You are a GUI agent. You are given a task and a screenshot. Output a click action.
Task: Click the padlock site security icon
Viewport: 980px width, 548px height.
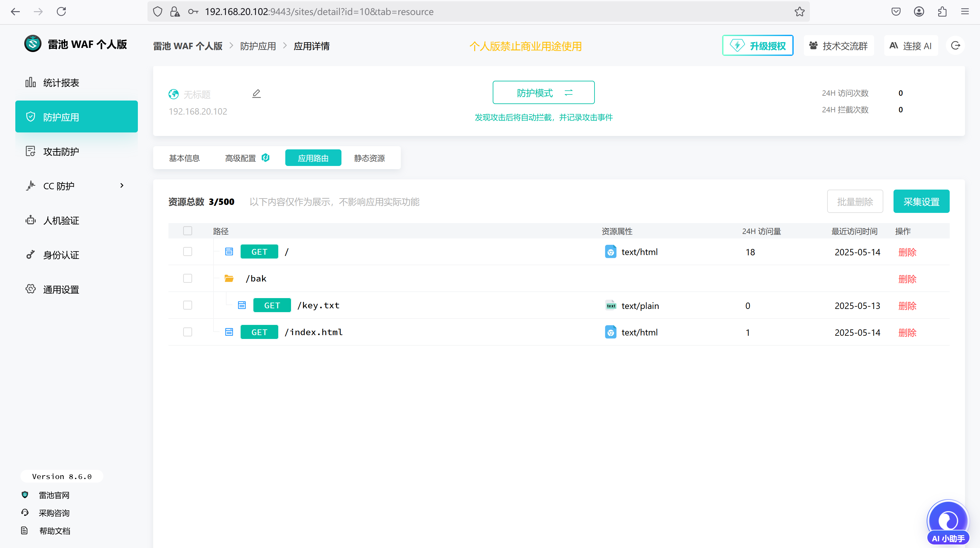pos(175,12)
